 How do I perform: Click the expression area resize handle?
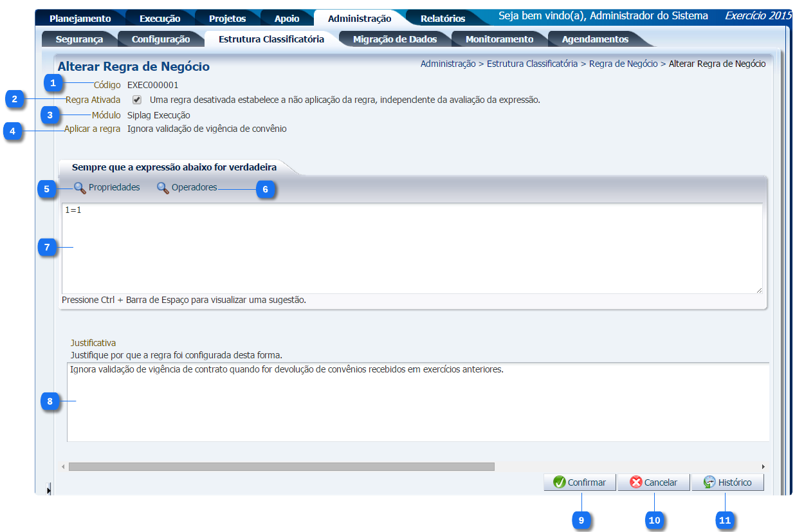(x=759, y=290)
